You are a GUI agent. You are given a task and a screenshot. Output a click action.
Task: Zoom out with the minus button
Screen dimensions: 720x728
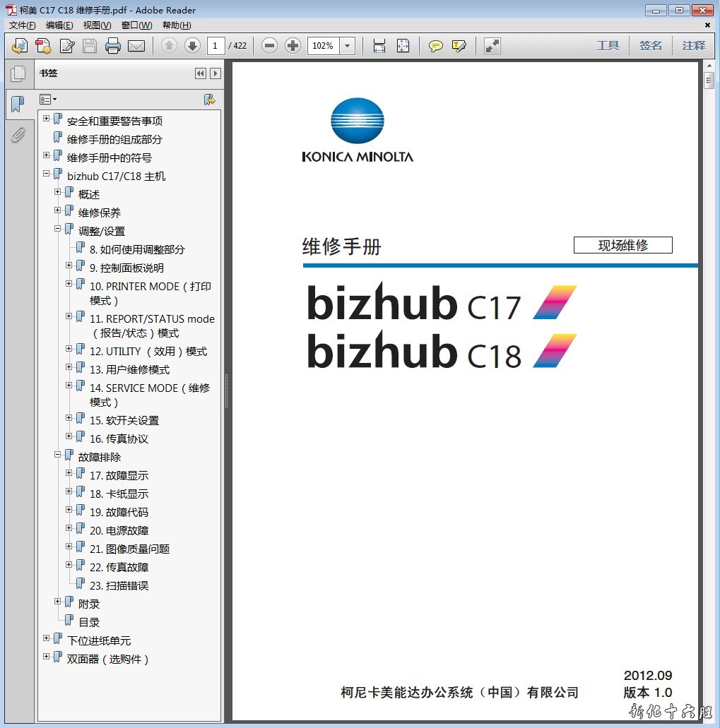269,46
